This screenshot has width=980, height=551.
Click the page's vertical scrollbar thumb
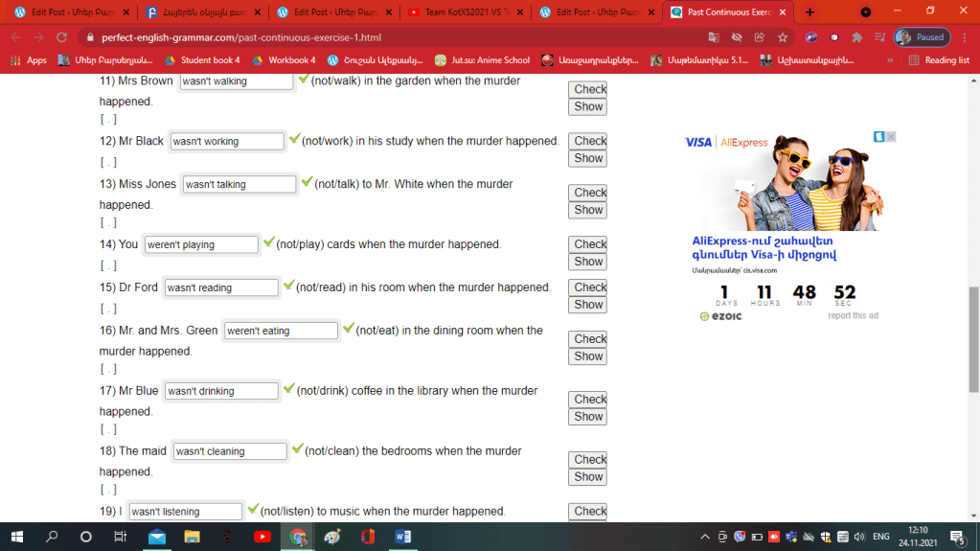point(973,338)
